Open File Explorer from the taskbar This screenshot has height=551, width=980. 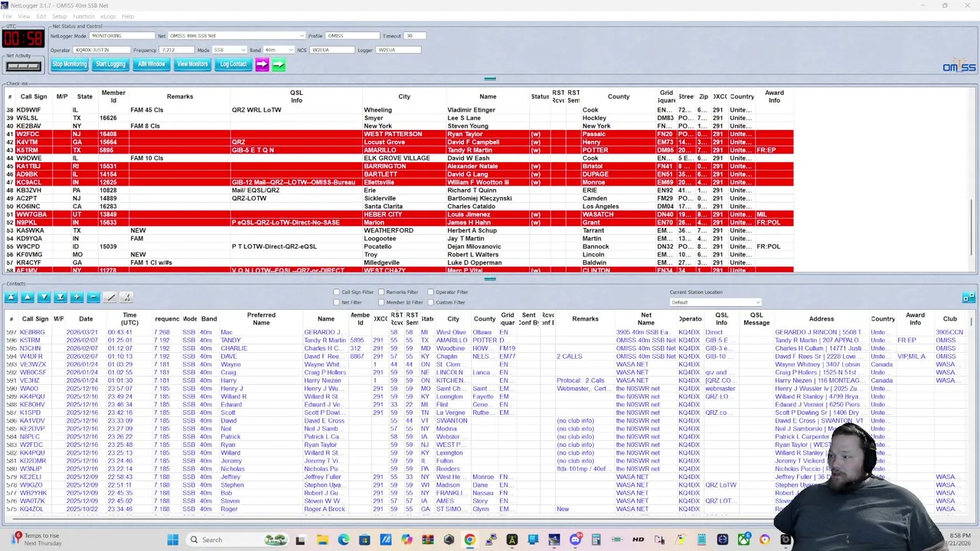coord(322,540)
